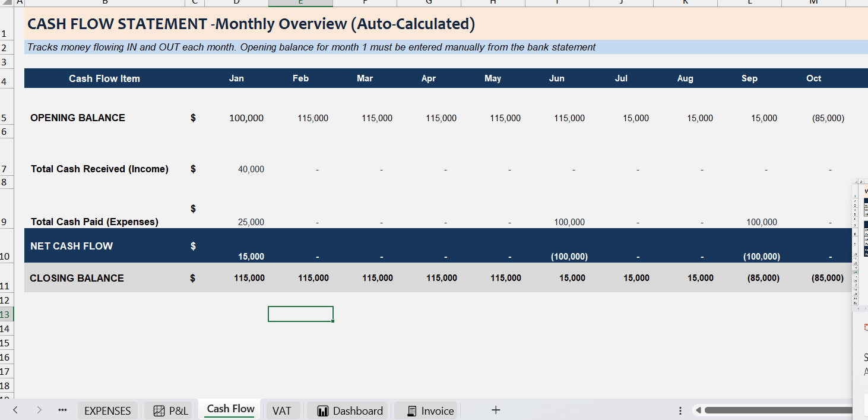Click the italic tracking description note
The width and height of the screenshot is (868, 420).
point(311,47)
